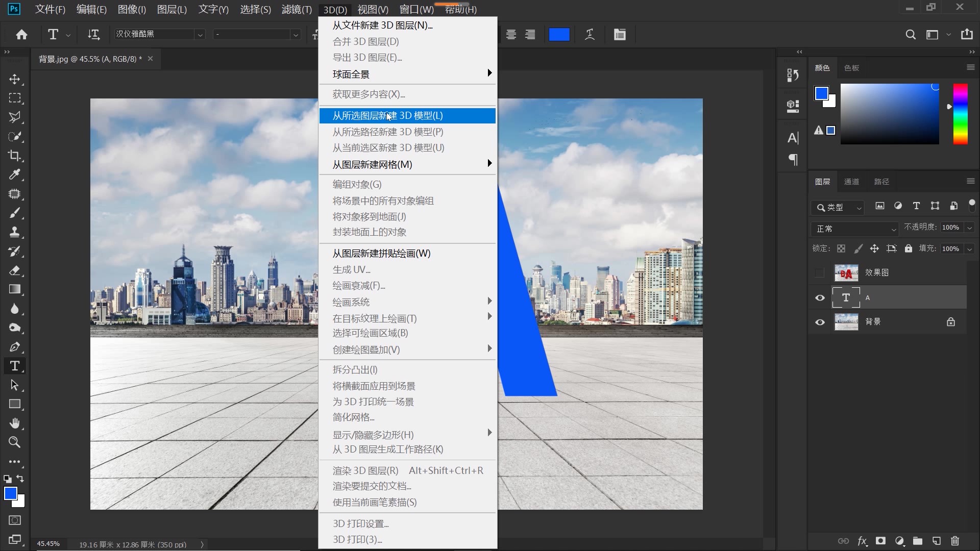
Task: Switch to the 通道 tab
Action: pos(851,182)
